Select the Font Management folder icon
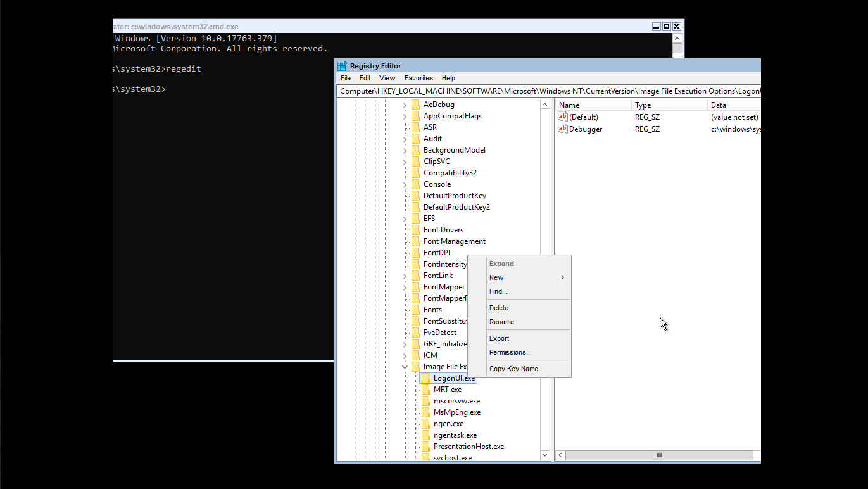The height and width of the screenshot is (489, 868). (x=415, y=241)
